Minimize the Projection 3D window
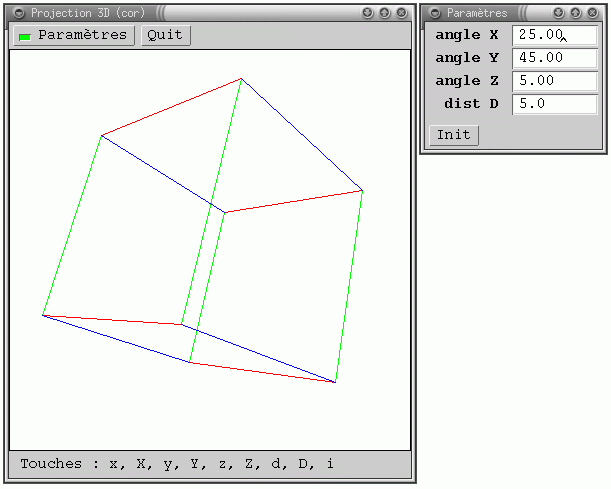Viewport: 611px width, 489px height. (x=368, y=13)
